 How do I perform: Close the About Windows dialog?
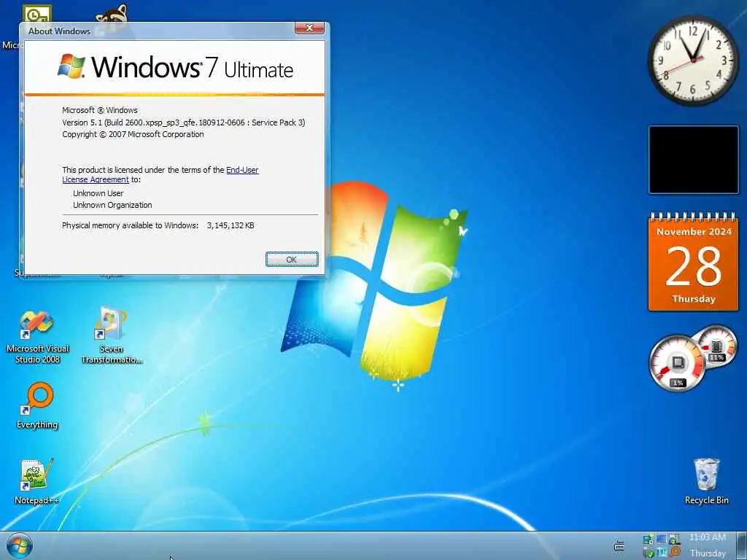click(309, 28)
